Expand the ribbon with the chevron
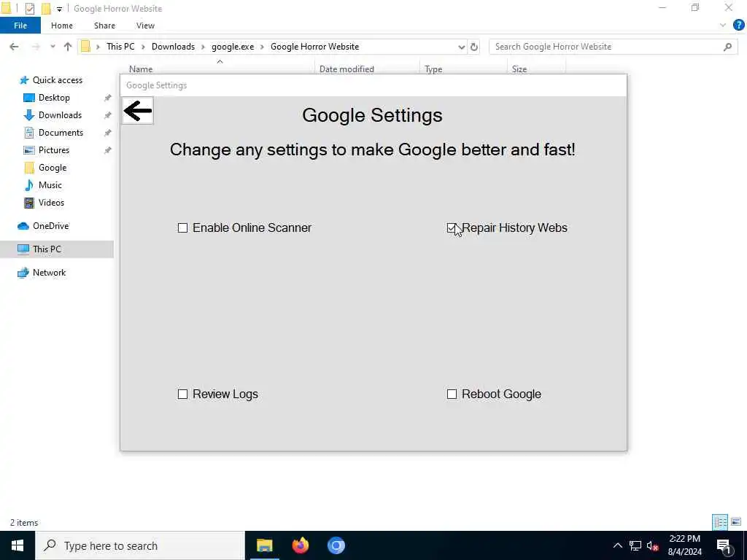The width and height of the screenshot is (747, 560). tap(723, 26)
